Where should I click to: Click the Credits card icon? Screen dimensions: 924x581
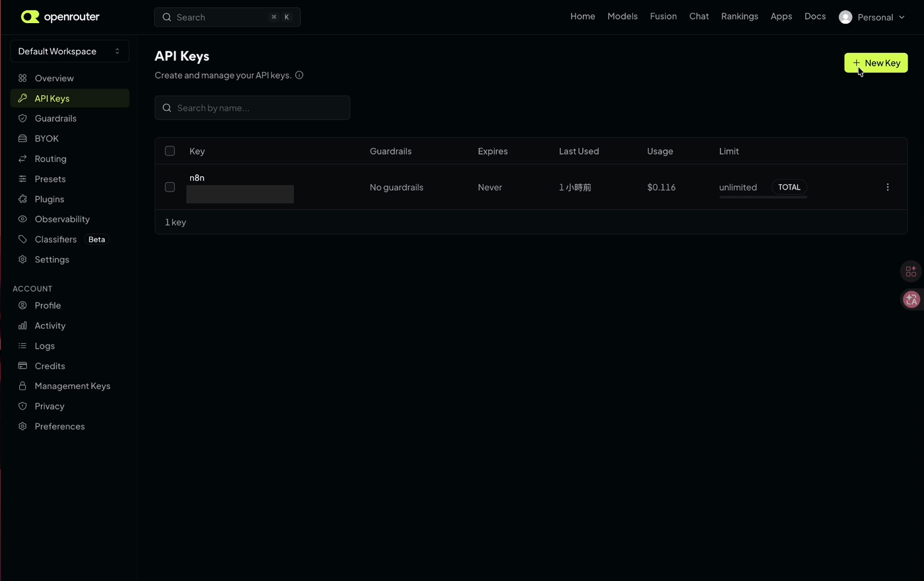[x=22, y=366]
